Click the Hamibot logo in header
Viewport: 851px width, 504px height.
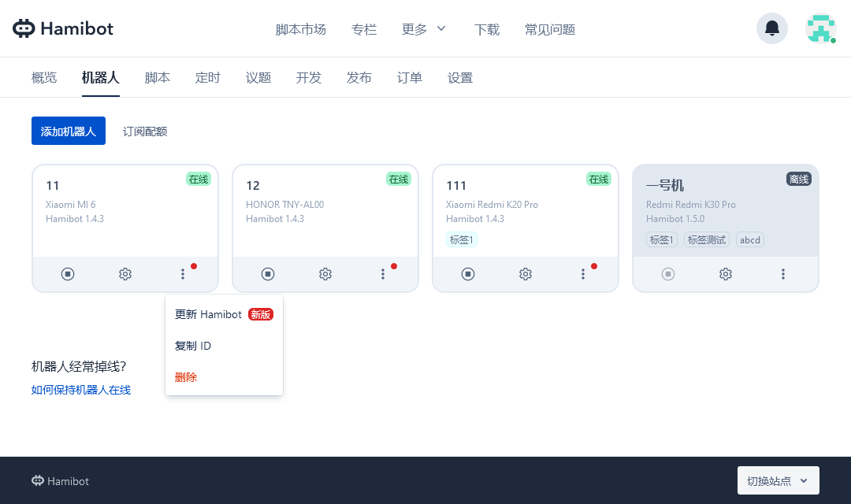click(x=63, y=29)
